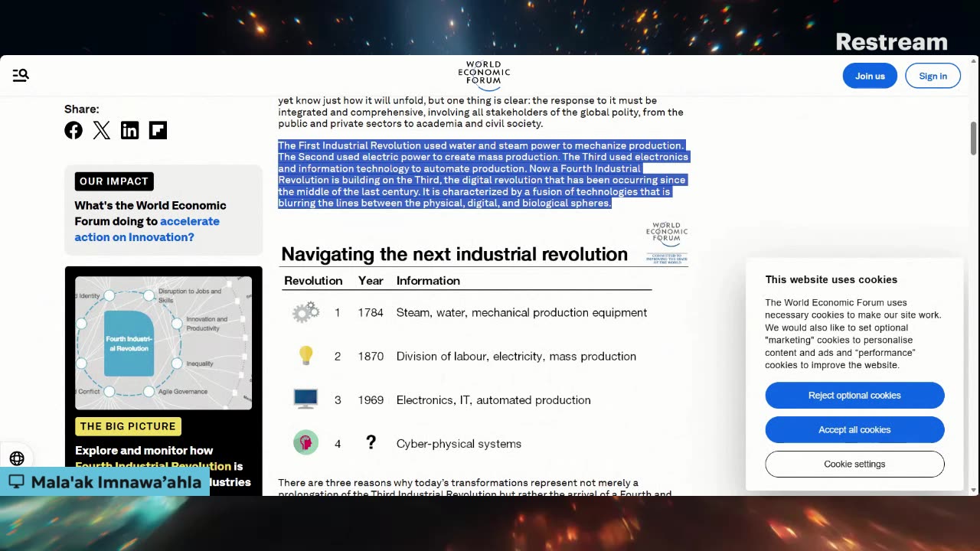Click the Information column header

[x=428, y=281]
